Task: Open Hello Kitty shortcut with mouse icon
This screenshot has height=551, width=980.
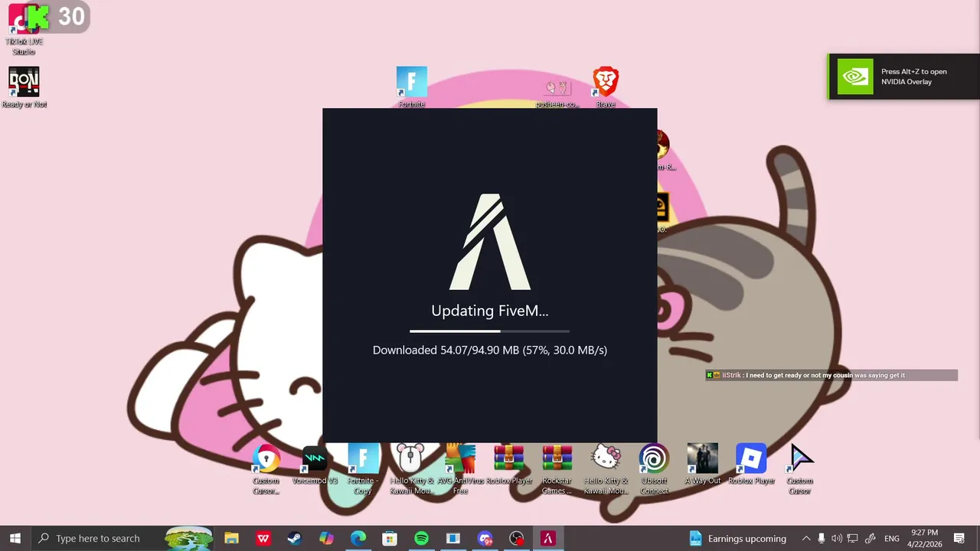Action: [411, 468]
